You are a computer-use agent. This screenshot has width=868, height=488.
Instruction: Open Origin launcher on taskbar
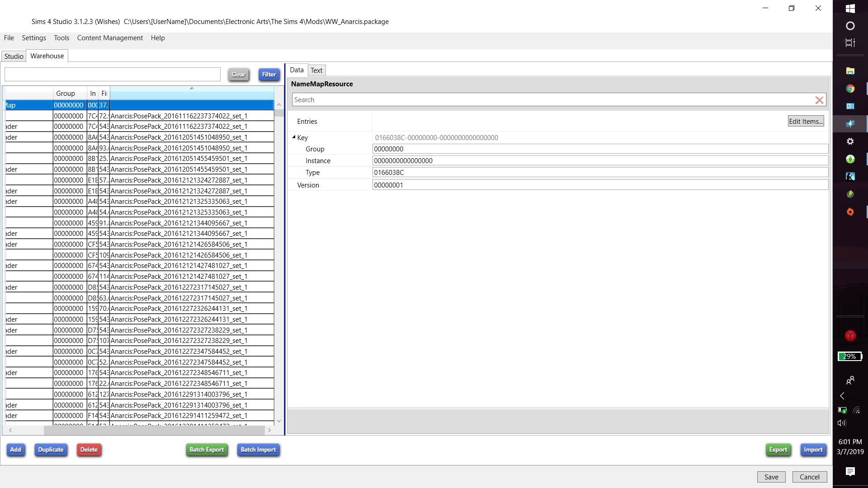coord(850,212)
